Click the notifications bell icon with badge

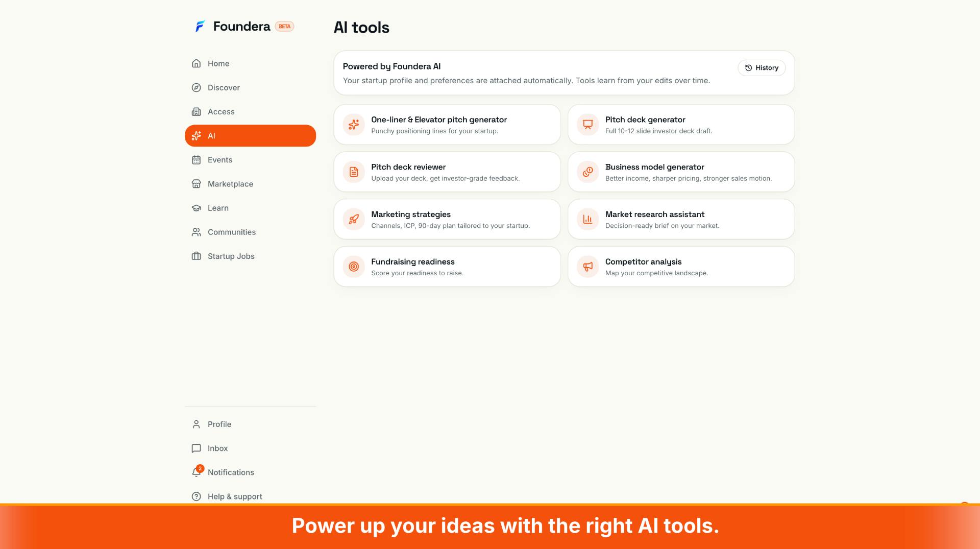(197, 471)
